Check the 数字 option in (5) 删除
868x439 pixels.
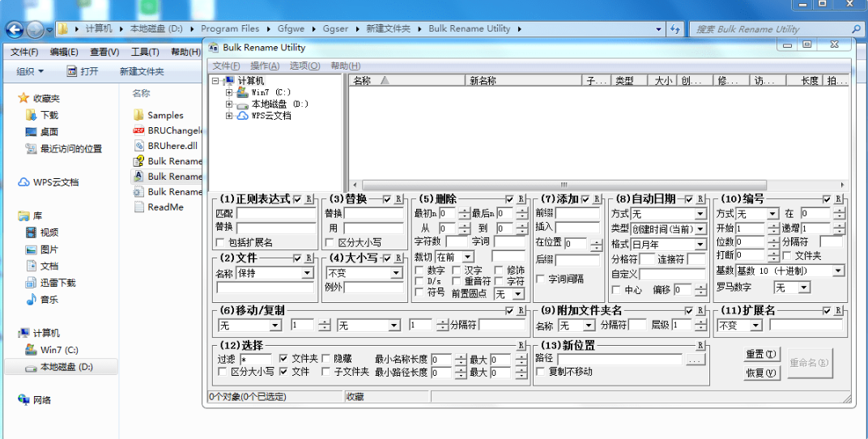[419, 271]
